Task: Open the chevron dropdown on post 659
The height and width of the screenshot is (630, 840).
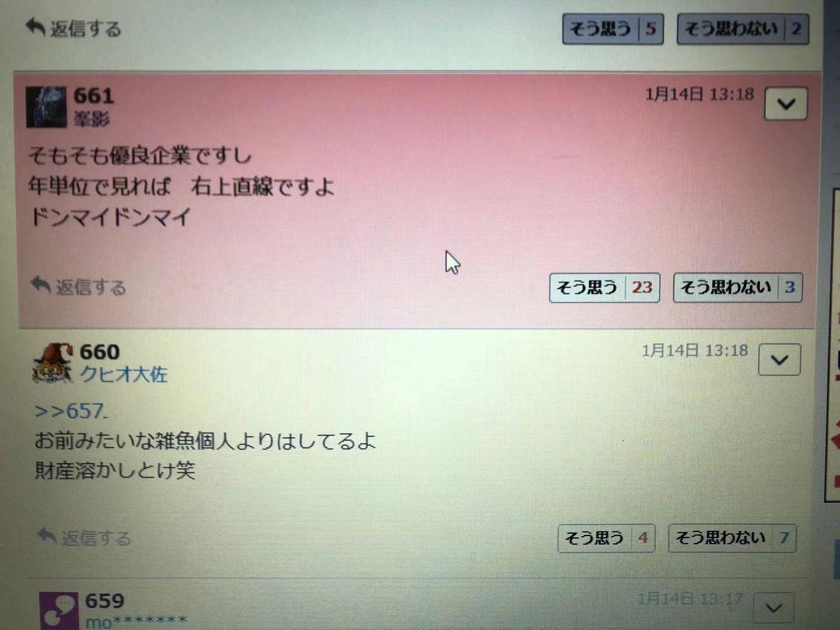Action: click(773, 608)
